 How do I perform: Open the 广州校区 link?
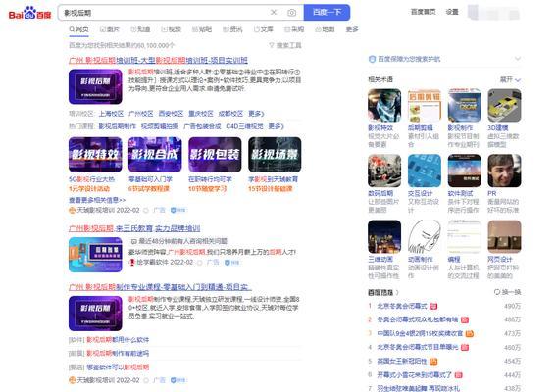pyautogui.click(x=141, y=114)
